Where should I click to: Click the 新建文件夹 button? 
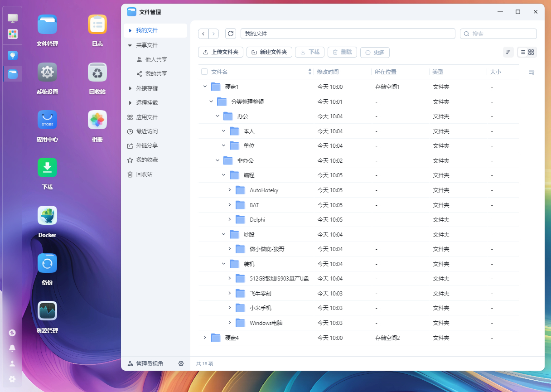pos(269,52)
